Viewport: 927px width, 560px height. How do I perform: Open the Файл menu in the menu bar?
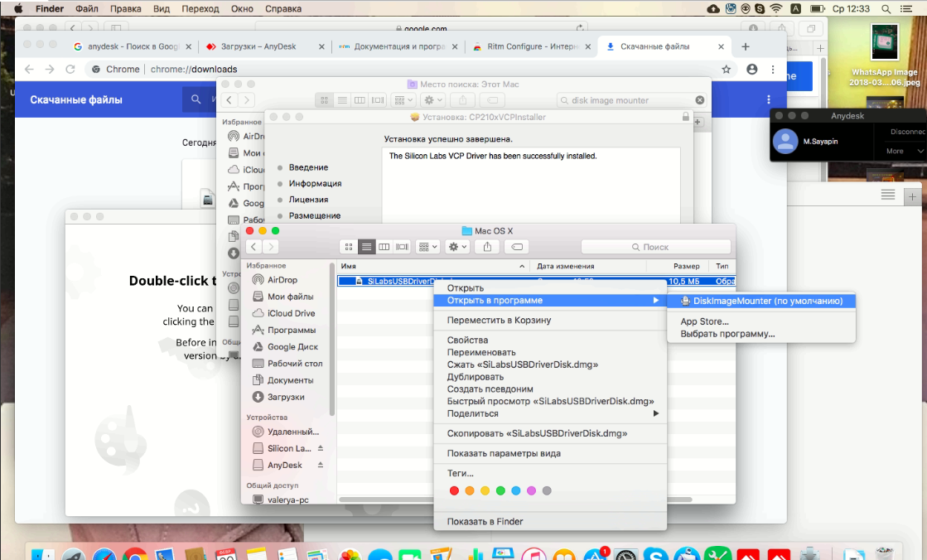(87, 9)
